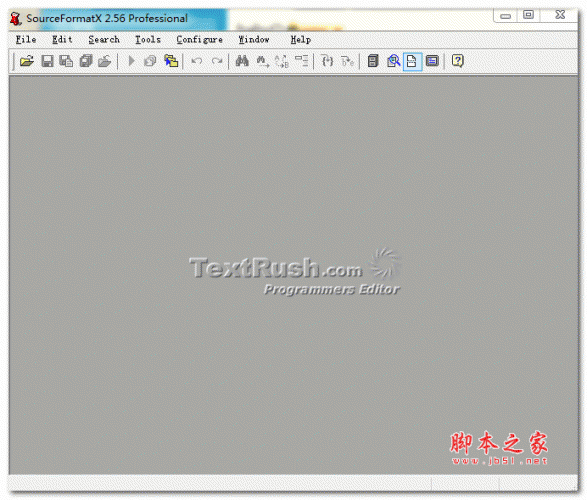
Task: Open the Tools menu
Action: (148, 40)
